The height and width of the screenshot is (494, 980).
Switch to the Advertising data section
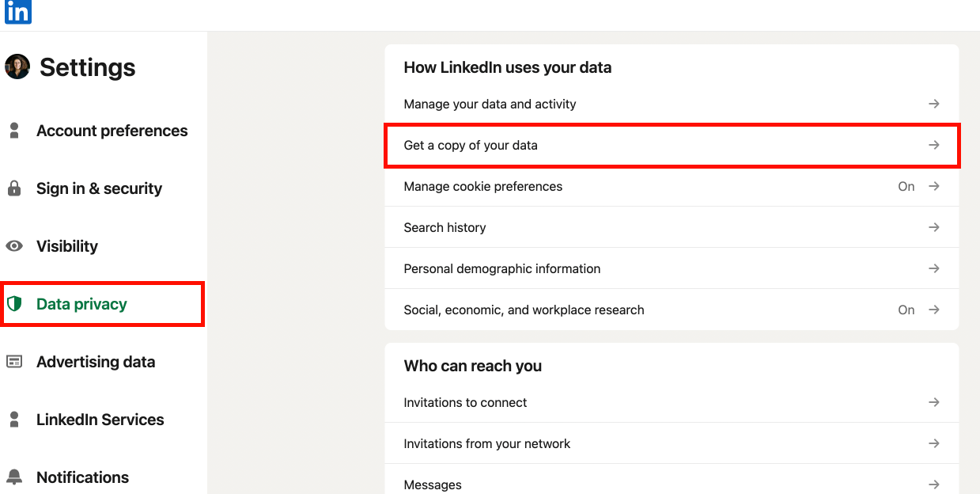(96, 362)
